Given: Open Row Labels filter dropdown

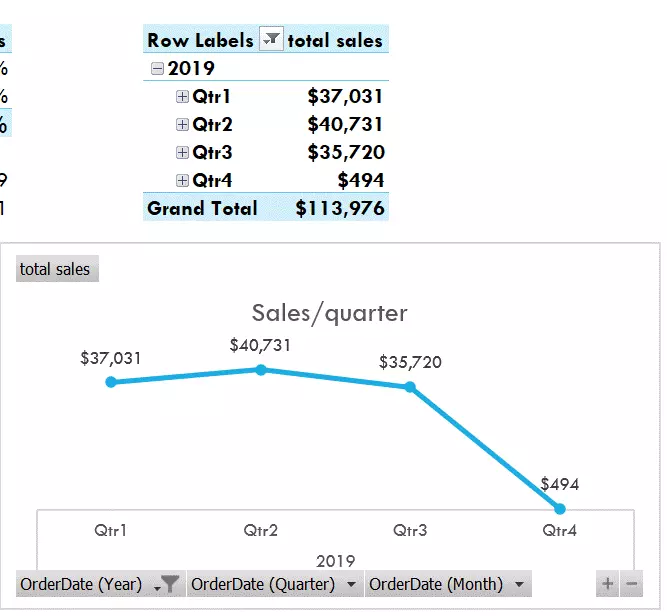Looking at the screenshot, I should pos(270,40).
